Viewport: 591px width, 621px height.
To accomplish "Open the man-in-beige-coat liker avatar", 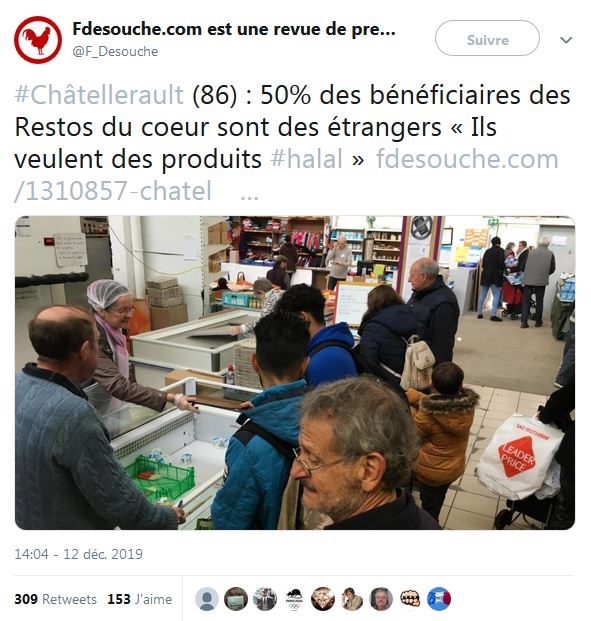I will click(352, 599).
